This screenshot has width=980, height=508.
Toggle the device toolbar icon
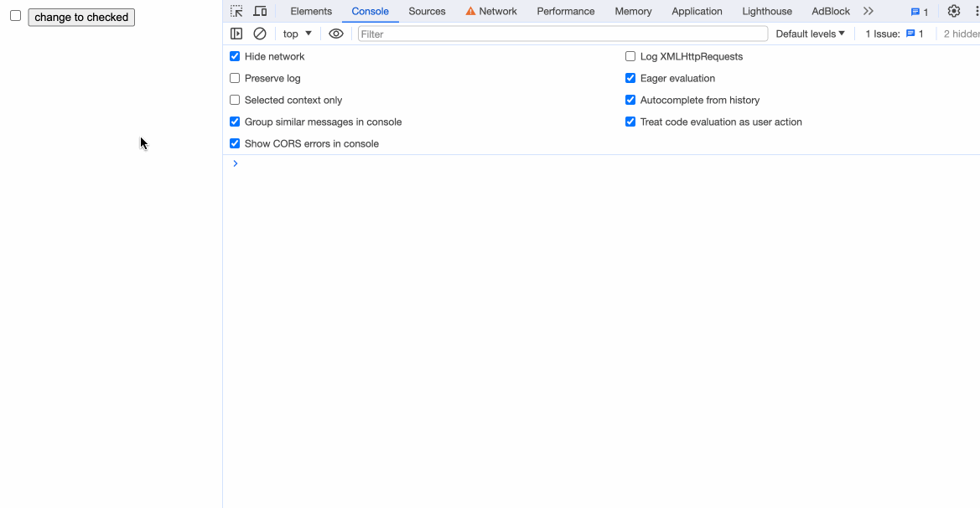coord(260,11)
